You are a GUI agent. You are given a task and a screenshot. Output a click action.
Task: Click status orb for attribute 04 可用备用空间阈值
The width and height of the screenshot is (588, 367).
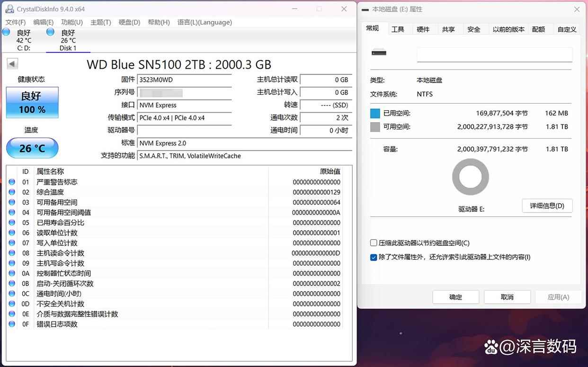[x=12, y=213]
